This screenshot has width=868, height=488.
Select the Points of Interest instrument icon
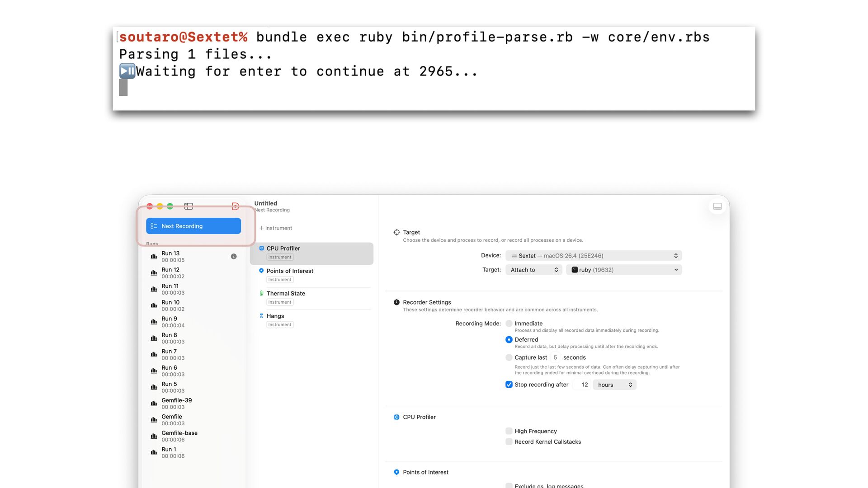[261, 271]
